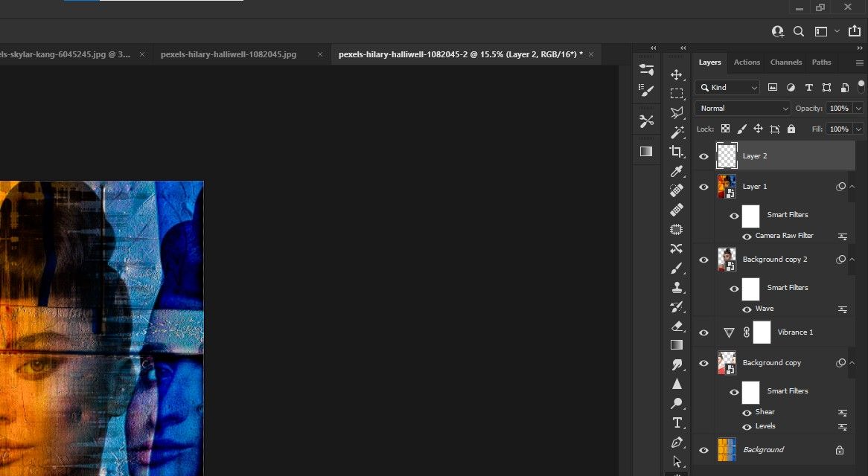Image resolution: width=868 pixels, height=476 pixels.
Task: Lock transparent pixels checkerboard icon
Action: [x=725, y=129]
